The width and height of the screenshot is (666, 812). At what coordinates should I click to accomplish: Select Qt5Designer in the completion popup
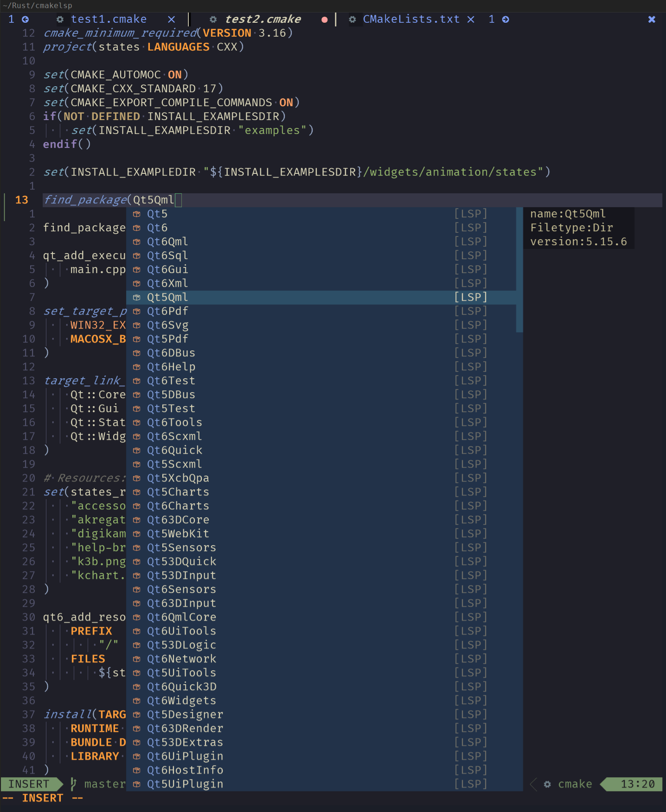321,714
